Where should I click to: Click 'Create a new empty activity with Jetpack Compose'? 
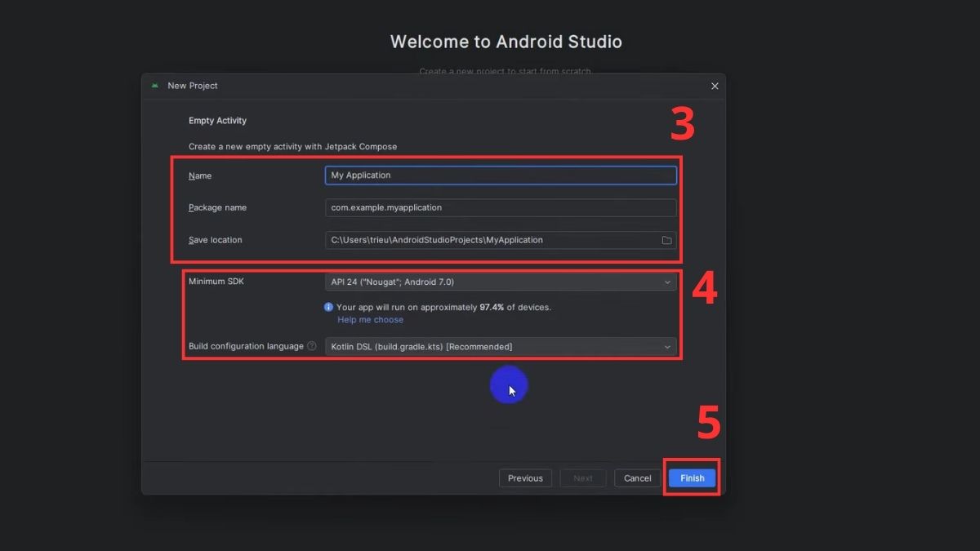pos(292,147)
